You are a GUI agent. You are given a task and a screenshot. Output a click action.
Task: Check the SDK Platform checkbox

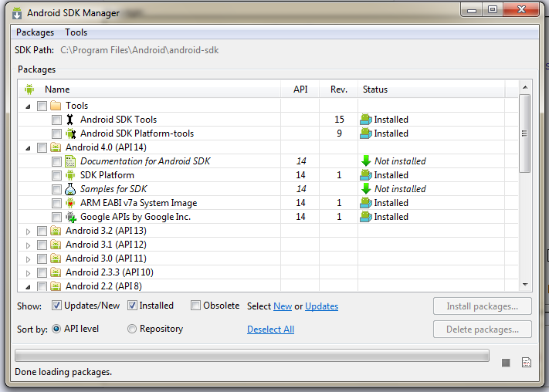pos(56,175)
